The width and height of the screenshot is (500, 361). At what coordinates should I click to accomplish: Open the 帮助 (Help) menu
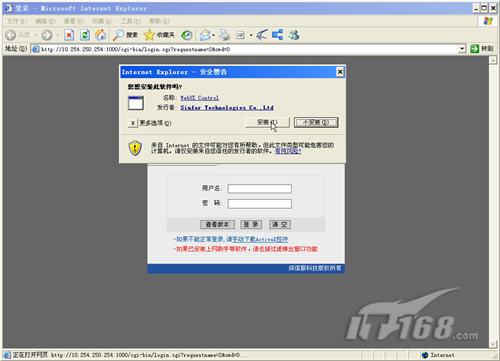coord(159,21)
